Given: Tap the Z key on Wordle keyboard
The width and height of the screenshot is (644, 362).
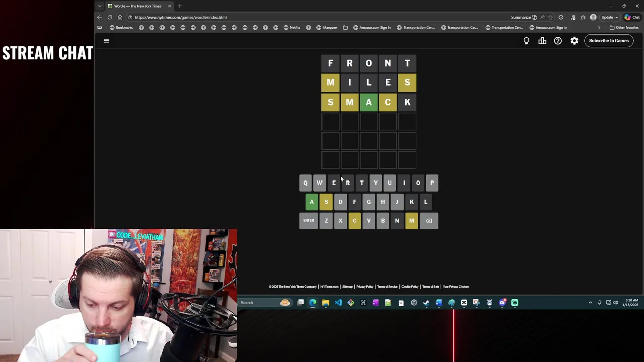Looking at the screenshot, I should pyautogui.click(x=326, y=221).
